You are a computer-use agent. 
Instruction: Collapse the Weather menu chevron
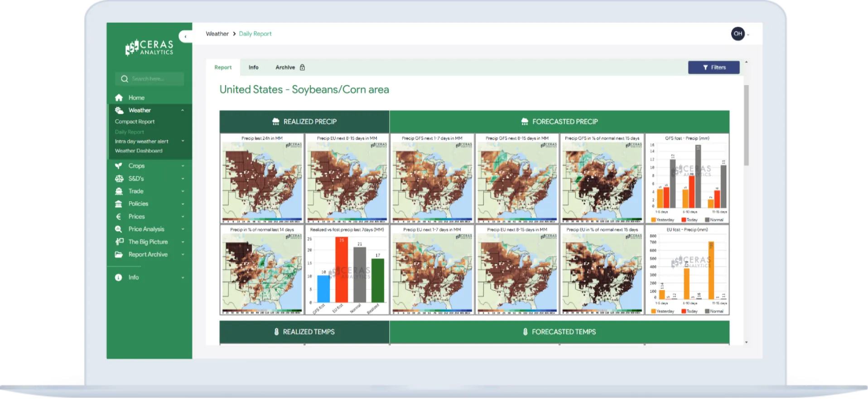pyautogui.click(x=183, y=110)
